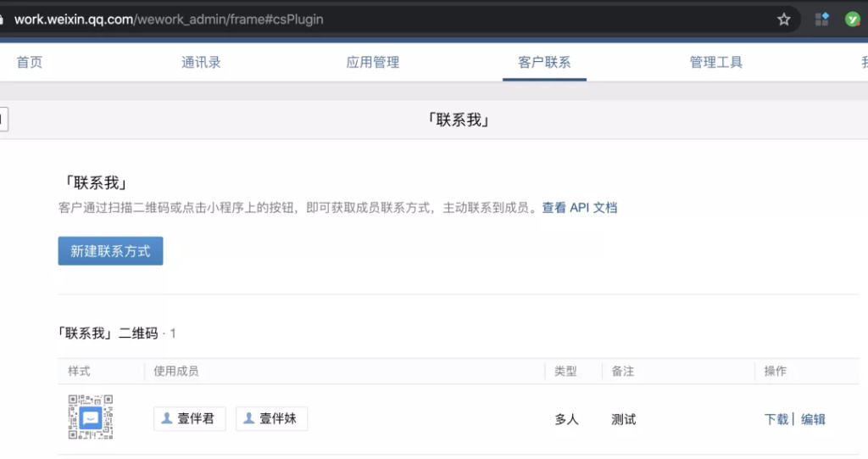868x459 pixels.
Task: Click the back button left of title bar
Action: [x=3, y=119]
